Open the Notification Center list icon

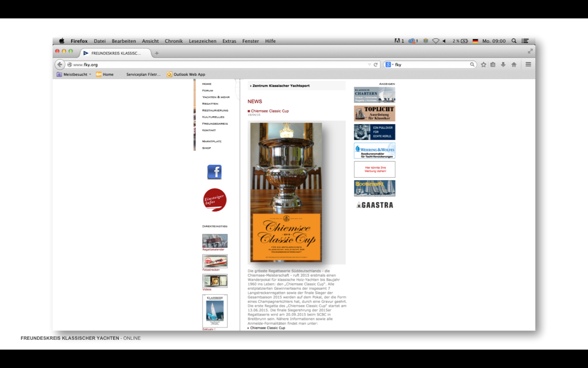click(x=525, y=41)
